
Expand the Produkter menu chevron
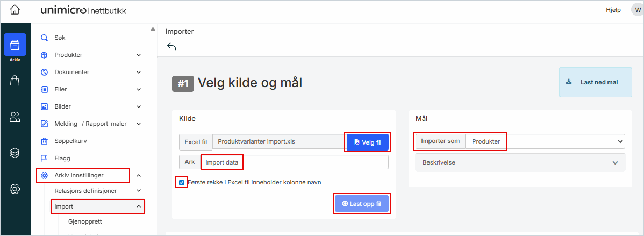[139, 55]
